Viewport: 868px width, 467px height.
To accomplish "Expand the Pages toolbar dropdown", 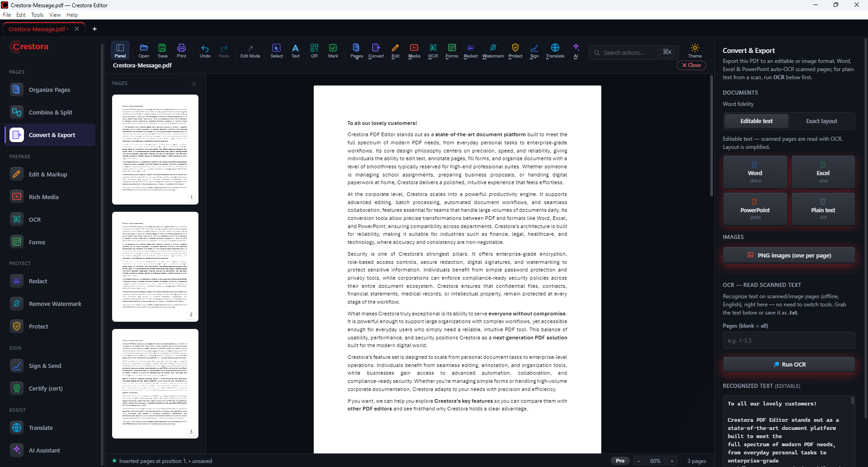I will [x=357, y=51].
